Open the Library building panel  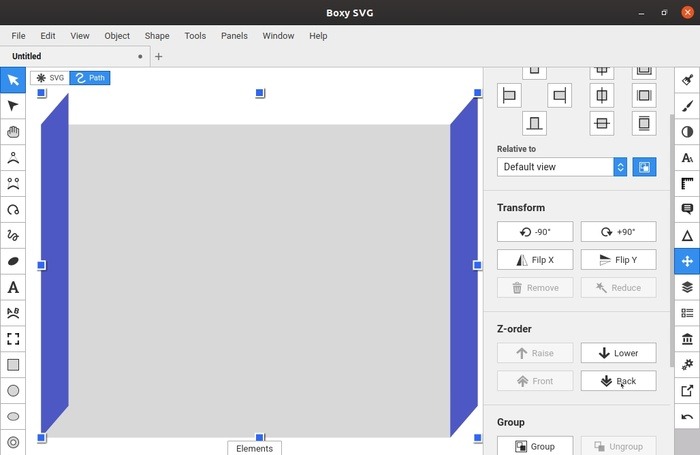(687, 339)
